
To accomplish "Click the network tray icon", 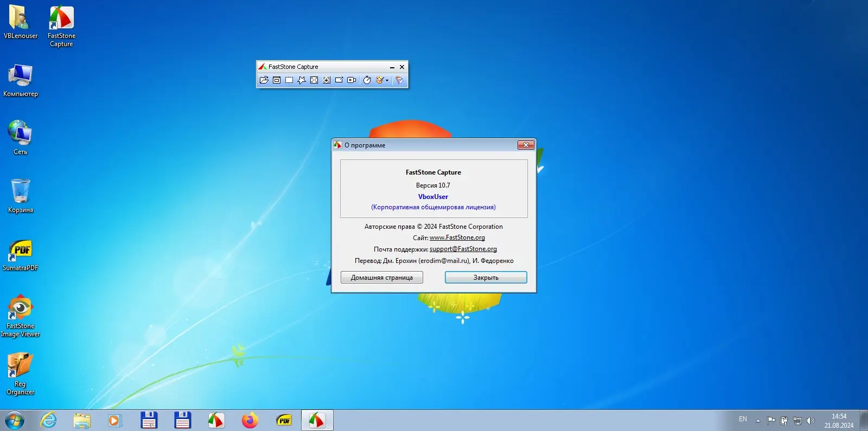I will (x=797, y=421).
